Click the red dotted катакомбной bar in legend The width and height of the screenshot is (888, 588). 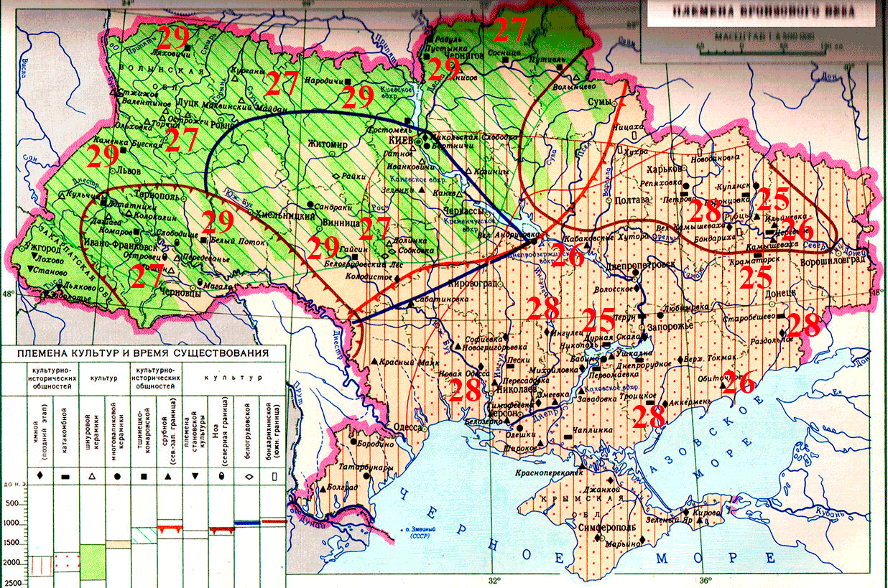coord(66,561)
